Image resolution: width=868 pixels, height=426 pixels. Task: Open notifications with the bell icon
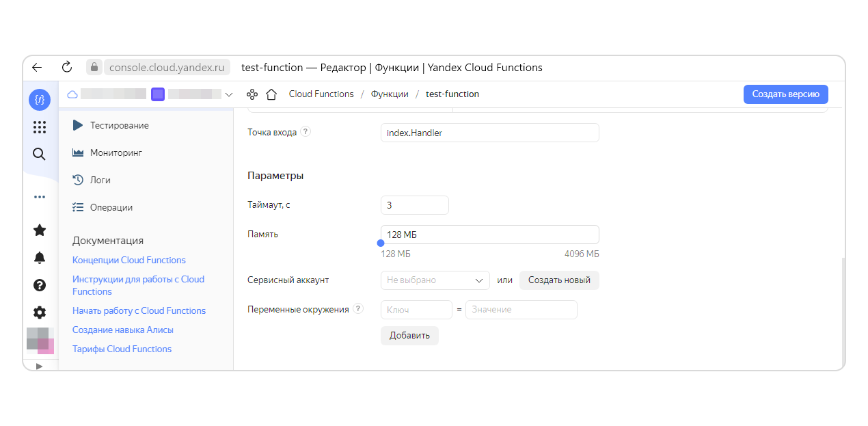40,258
